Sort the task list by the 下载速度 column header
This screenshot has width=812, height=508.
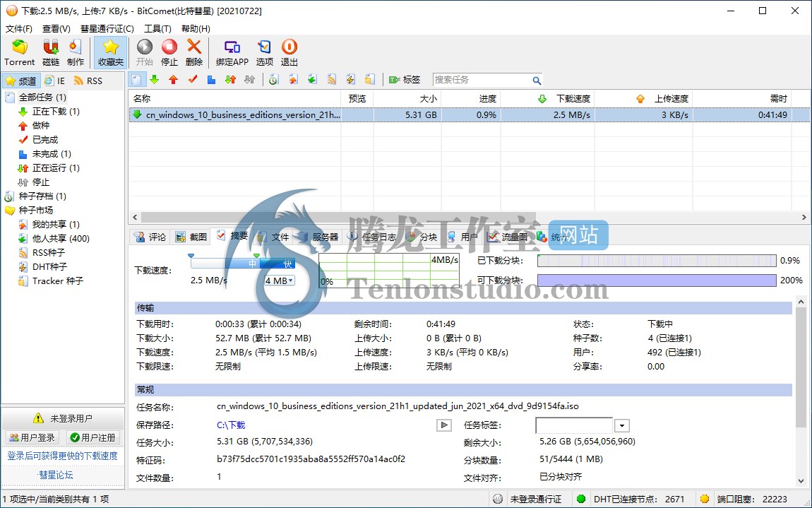coord(547,98)
